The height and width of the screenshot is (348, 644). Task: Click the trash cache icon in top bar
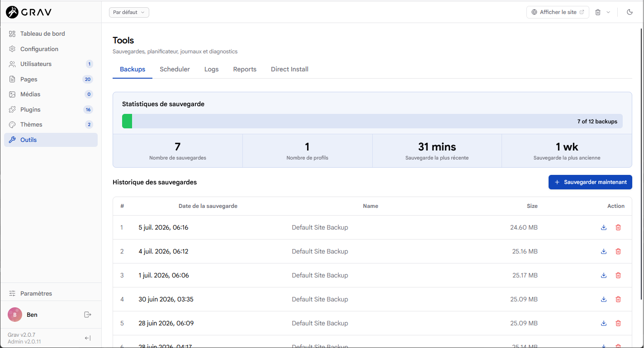[x=598, y=12]
